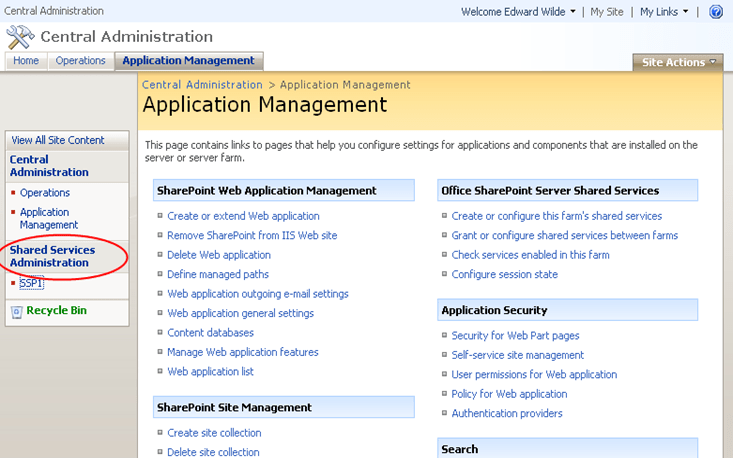Open Define managed paths
This screenshot has height=458, width=733.
tap(218, 274)
